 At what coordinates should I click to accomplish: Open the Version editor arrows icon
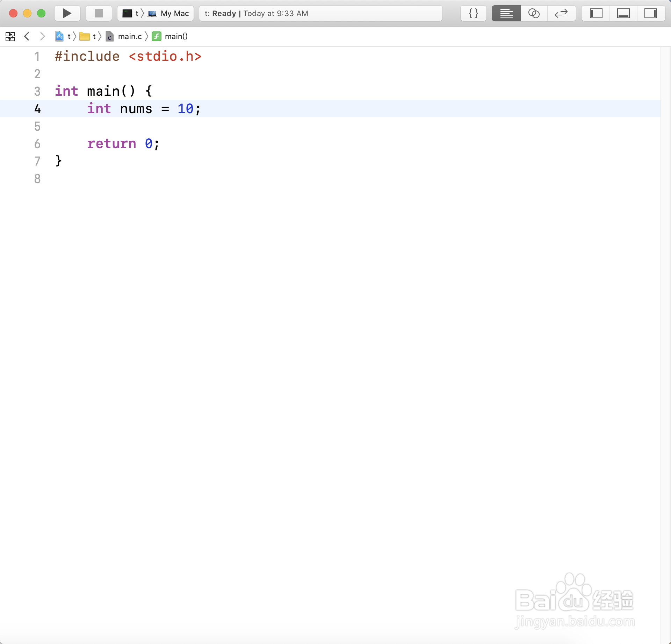[x=561, y=13]
